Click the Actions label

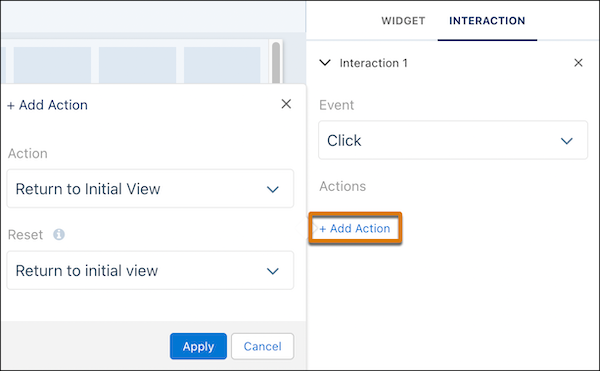pos(342,186)
